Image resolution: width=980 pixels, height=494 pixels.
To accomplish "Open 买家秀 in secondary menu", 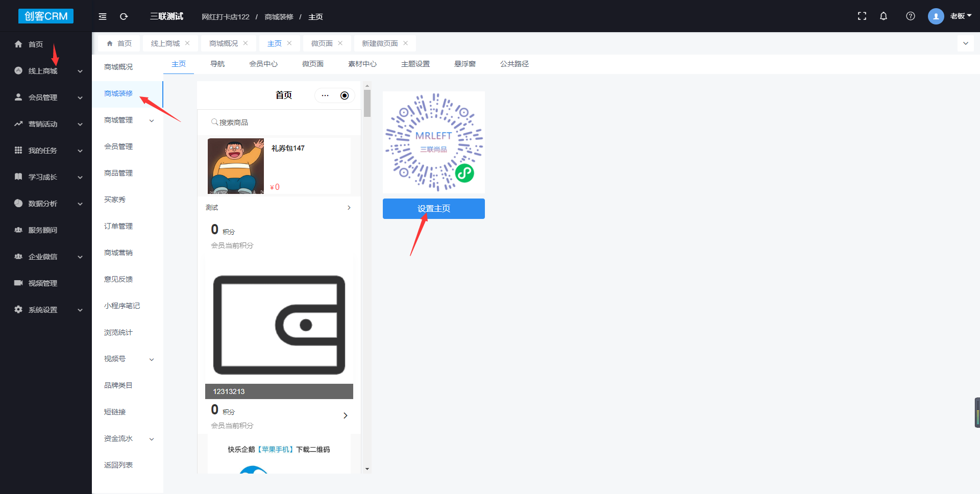I will (x=115, y=200).
